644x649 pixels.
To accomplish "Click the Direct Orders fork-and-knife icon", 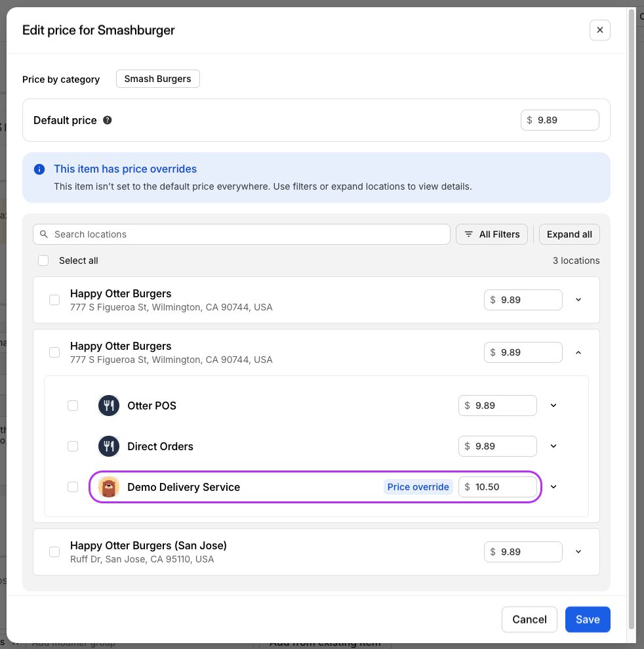I will [108, 446].
